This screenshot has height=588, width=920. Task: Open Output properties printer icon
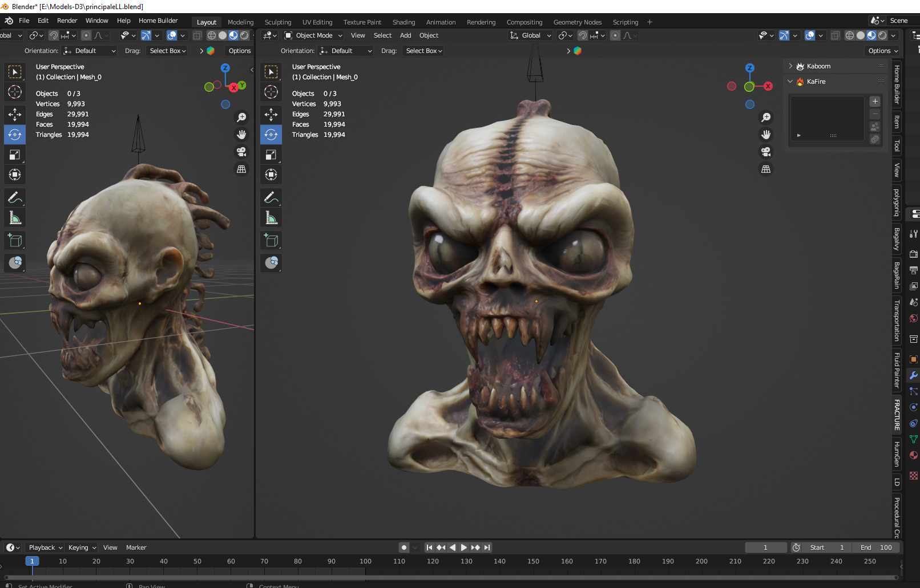913,270
